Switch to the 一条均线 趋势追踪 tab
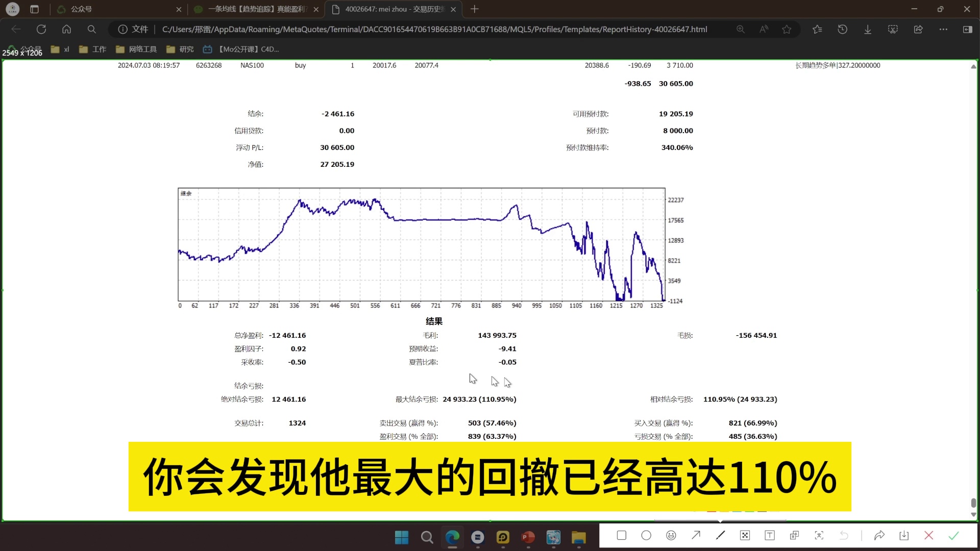Screen dimensions: 980x551 point(255,9)
